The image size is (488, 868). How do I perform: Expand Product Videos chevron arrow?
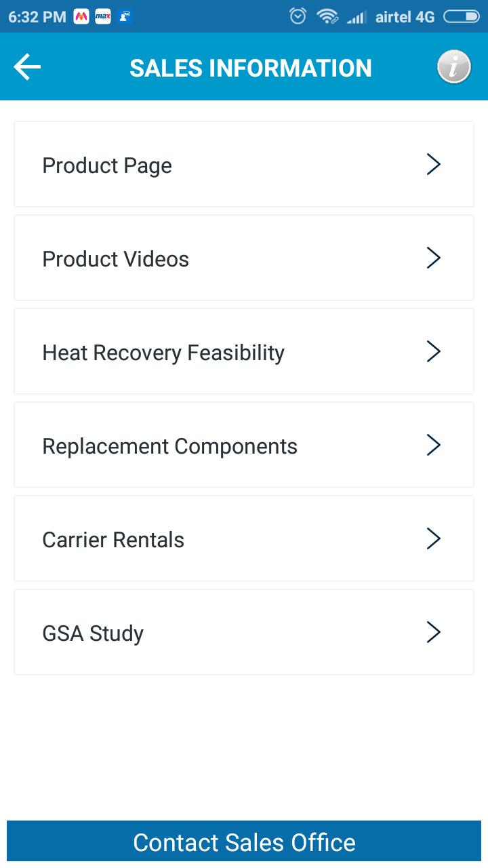point(434,258)
